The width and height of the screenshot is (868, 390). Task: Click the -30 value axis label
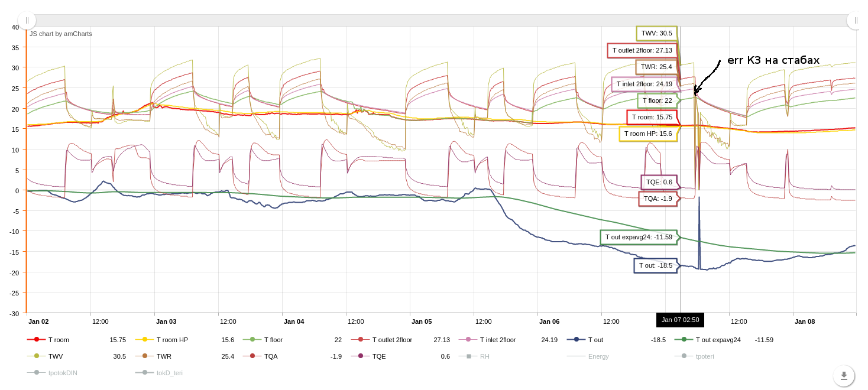click(14, 313)
